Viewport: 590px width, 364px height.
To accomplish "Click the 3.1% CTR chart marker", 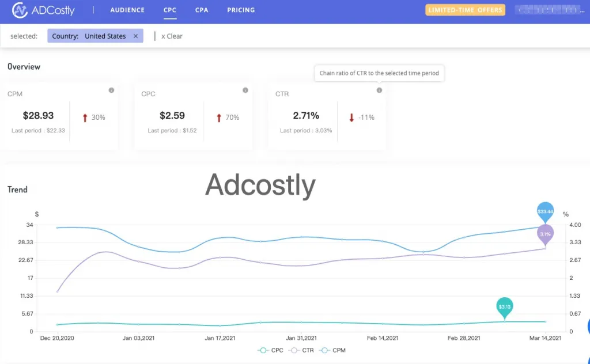I will click(x=545, y=234).
